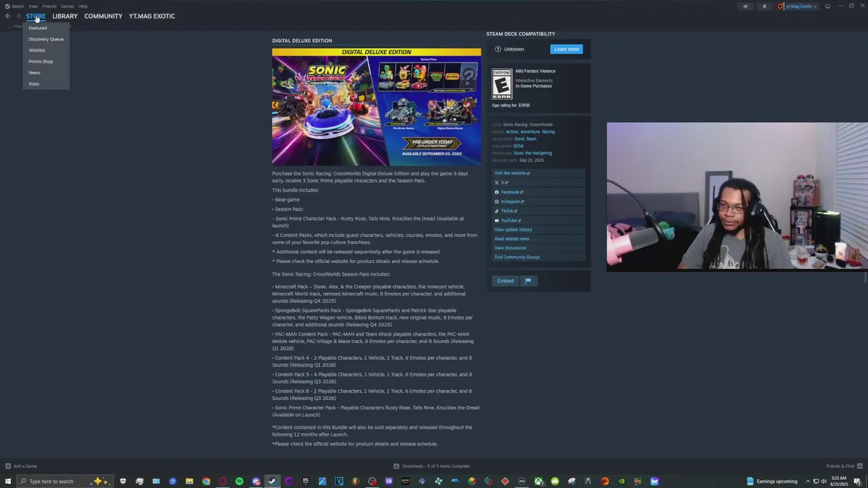Click the page scrollbar on the right edge
Viewport: 868px width, 488px height.
(x=865, y=277)
